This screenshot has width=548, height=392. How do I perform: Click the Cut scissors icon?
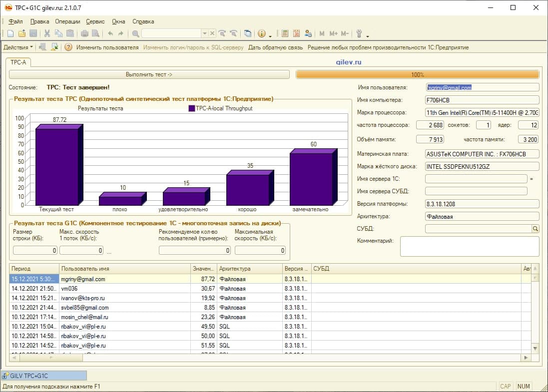pyautogui.click(x=47, y=33)
